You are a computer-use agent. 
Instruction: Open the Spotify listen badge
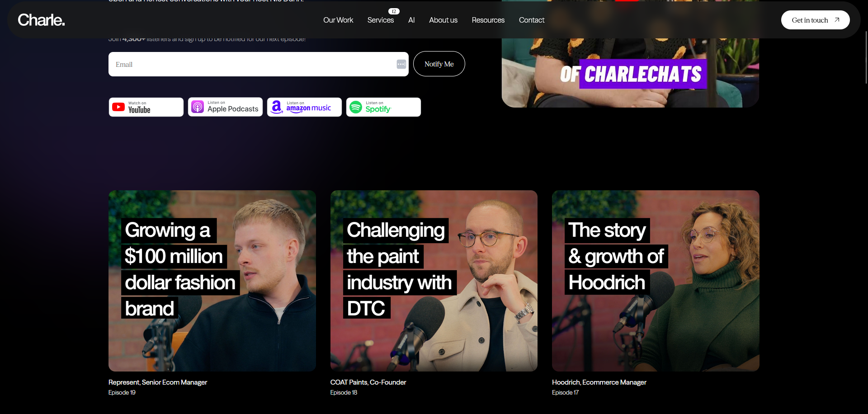click(383, 107)
